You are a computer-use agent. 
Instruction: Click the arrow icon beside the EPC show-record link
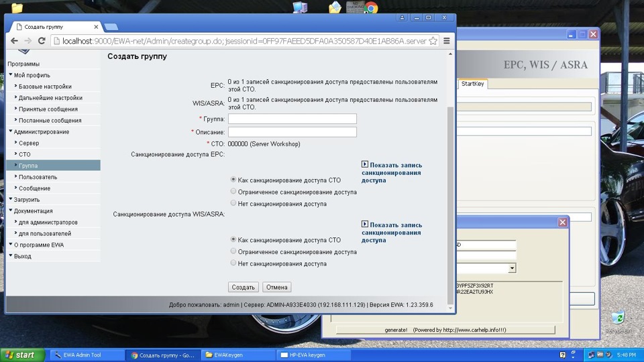coord(365,164)
